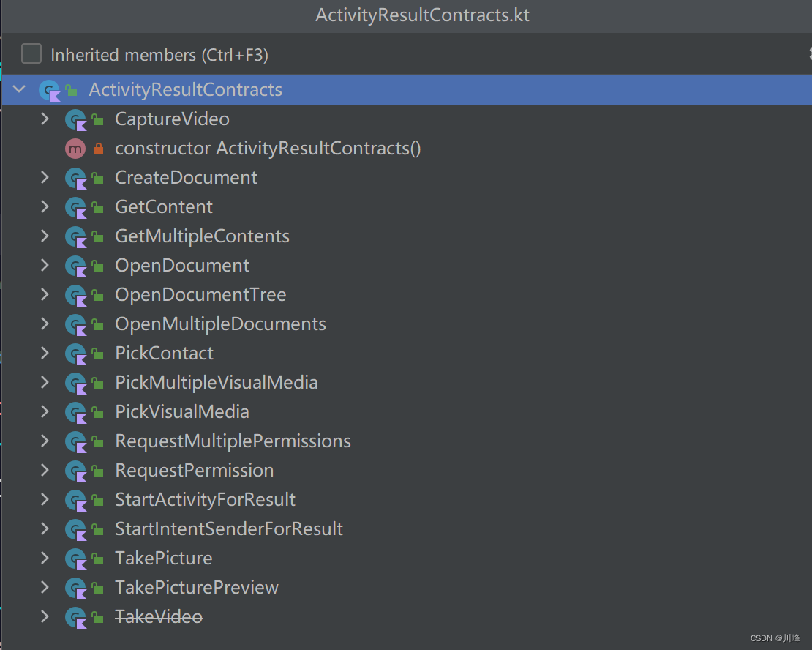Select the PickVisualMedia entry

181,411
